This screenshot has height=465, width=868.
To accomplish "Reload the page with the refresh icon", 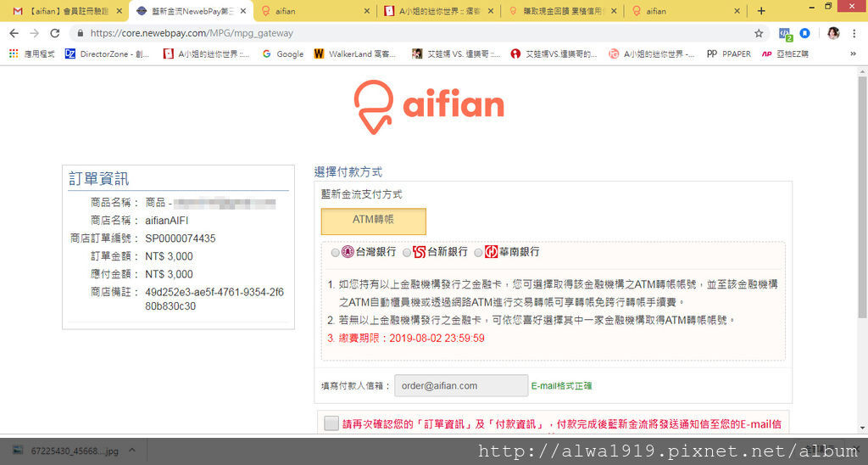I will 55,33.
